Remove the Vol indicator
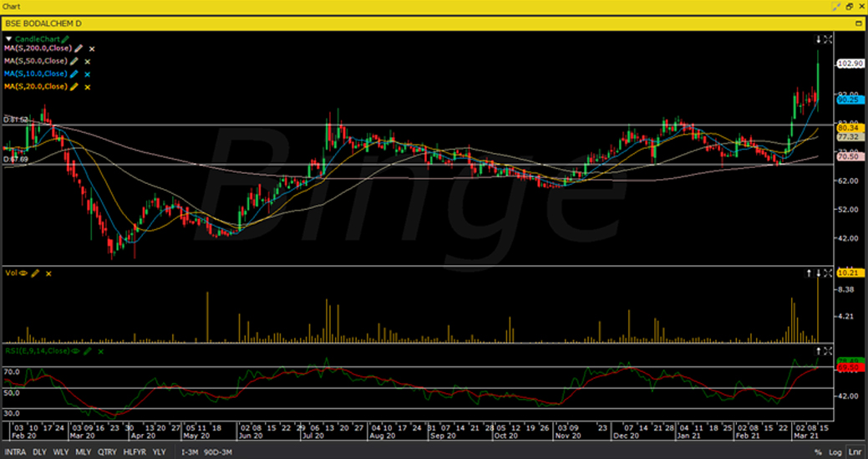The height and width of the screenshot is (459, 868). [48, 273]
